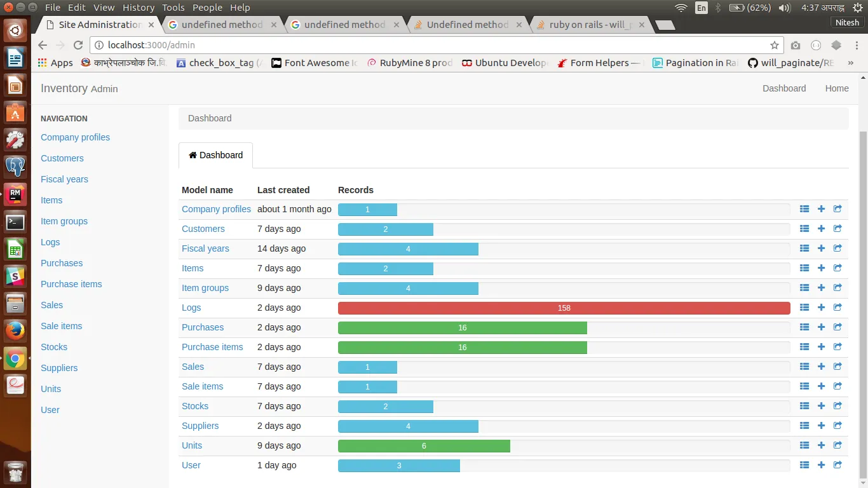The height and width of the screenshot is (488, 868).
Task: Click the page vertical scrollbar
Action: point(863,305)
